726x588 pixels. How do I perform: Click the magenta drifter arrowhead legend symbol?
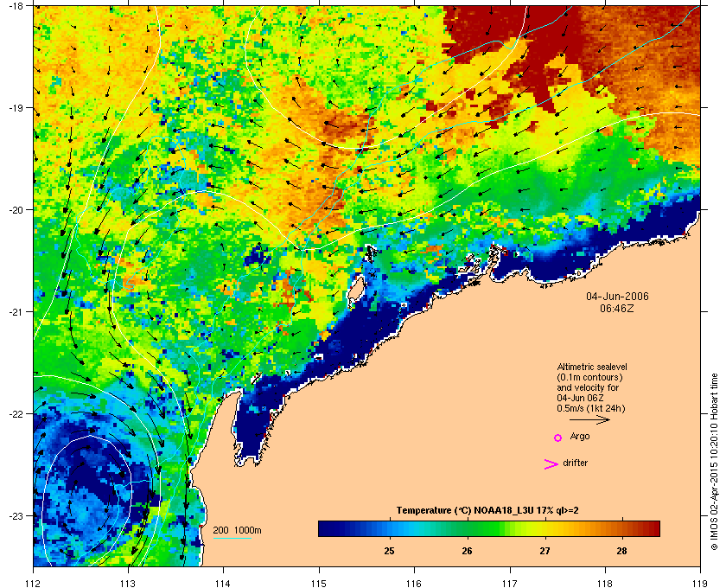[x=551, y=464]
